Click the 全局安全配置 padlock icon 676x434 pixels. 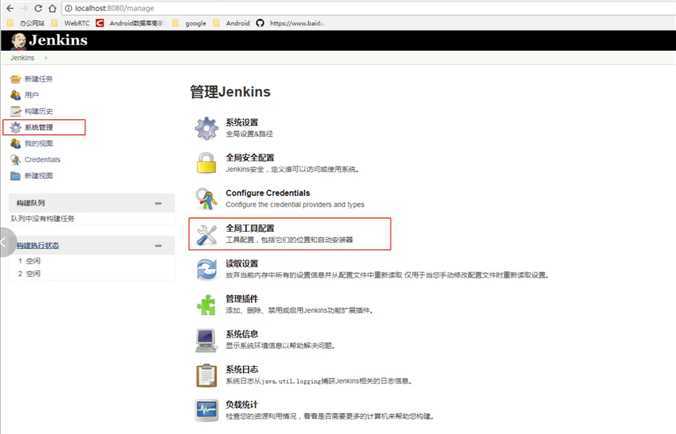point(207,163)
